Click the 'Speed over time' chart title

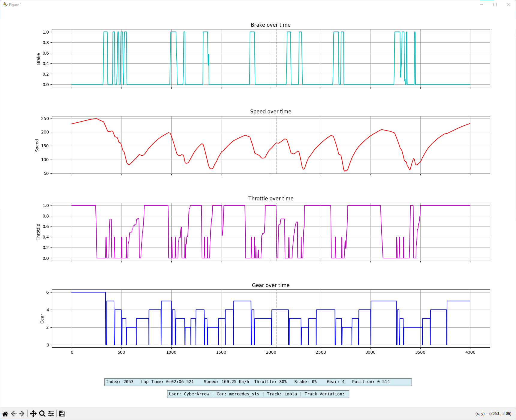tap(271, 112)
